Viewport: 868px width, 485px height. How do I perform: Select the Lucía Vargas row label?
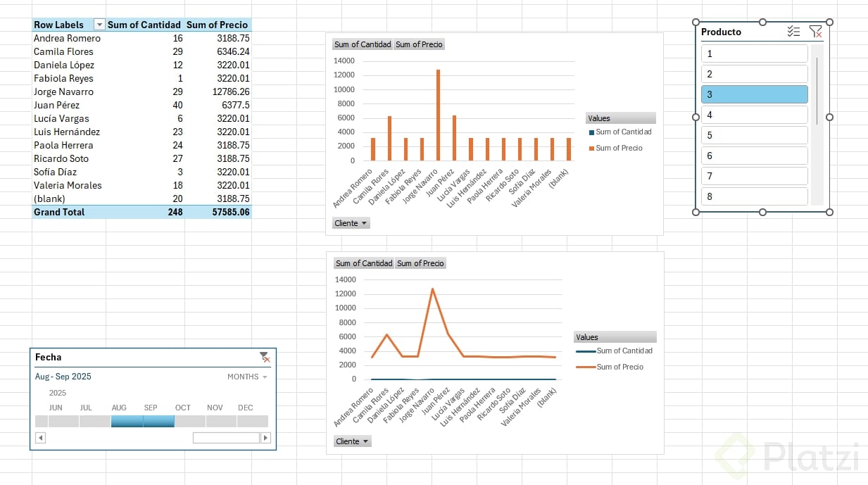pos(61,118)
